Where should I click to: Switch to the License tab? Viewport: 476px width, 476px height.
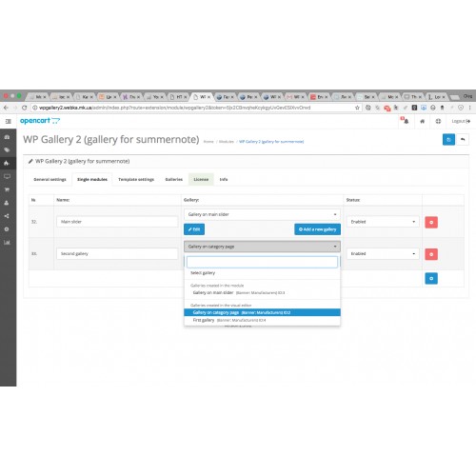(x=201, y=179)
